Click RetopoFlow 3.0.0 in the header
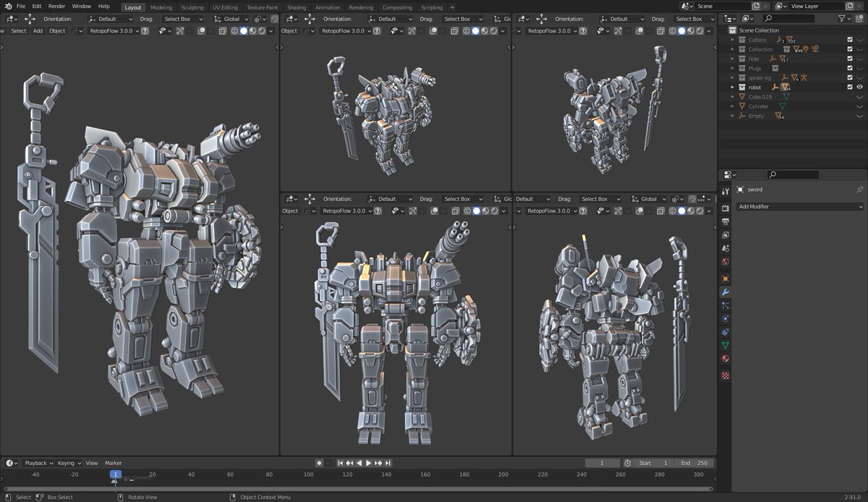The width and height of the screenshot is (868, 502). click(112, 31)
